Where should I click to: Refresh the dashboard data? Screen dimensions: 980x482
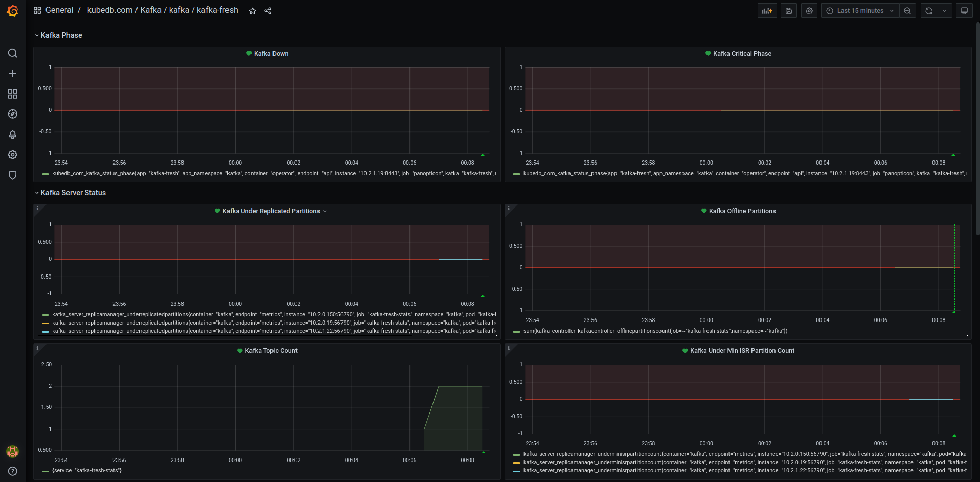pyautogui.click(x=928, y=10)
